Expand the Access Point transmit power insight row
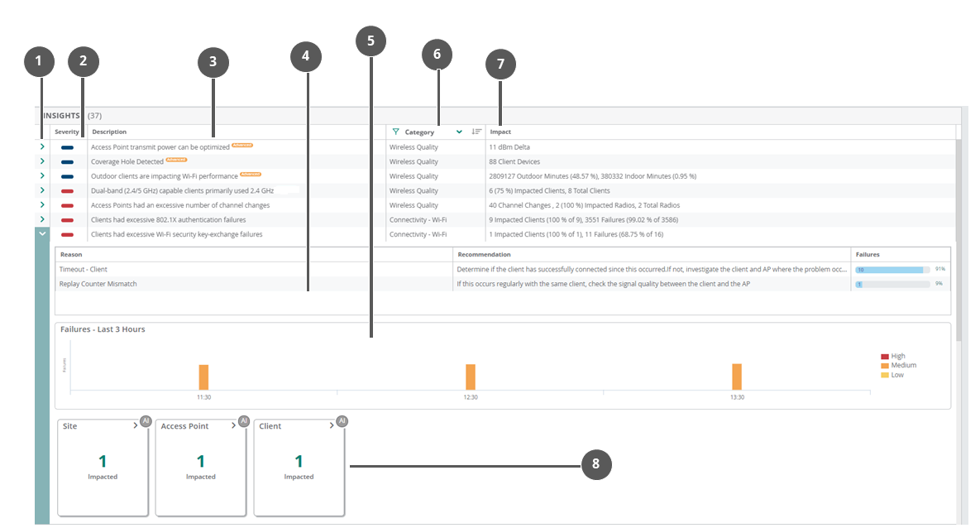Image resolution: width=980 pixels, height=528 pixels. coord(42,147)
